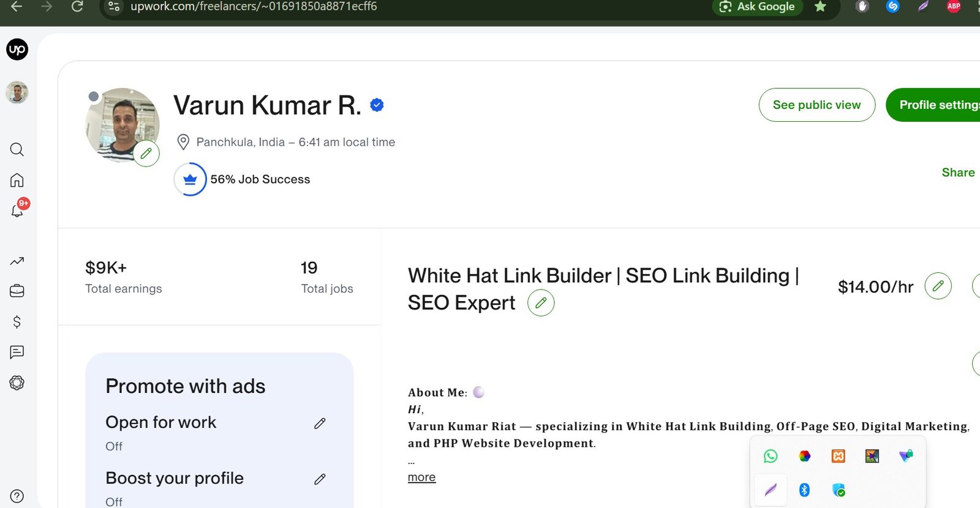
Task: Reload the page with the refresh icon
Action: coord(77,6)
